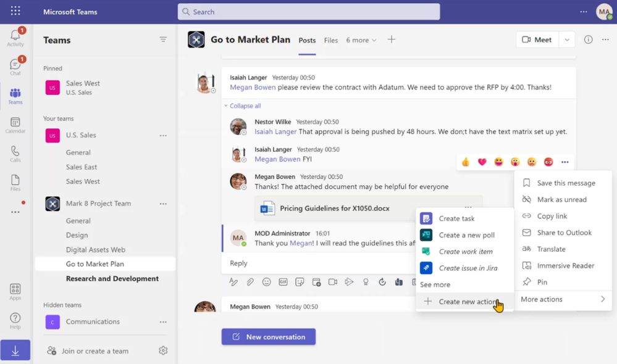Select Mark as unread

pos(563,199)
